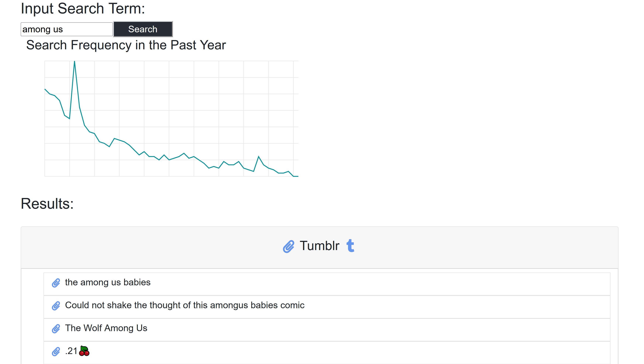
Task: Click the starting point of chart line
Action: [x=45, y=89]
